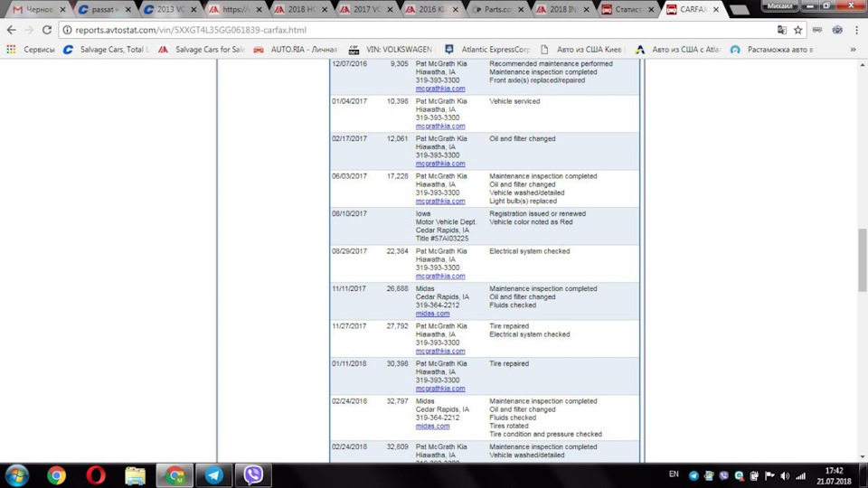This screenshot has width=868, height=488.
Task: Click mcgrathkia.com link in 01/11/2018 row
Action: [x=440, y=389]
